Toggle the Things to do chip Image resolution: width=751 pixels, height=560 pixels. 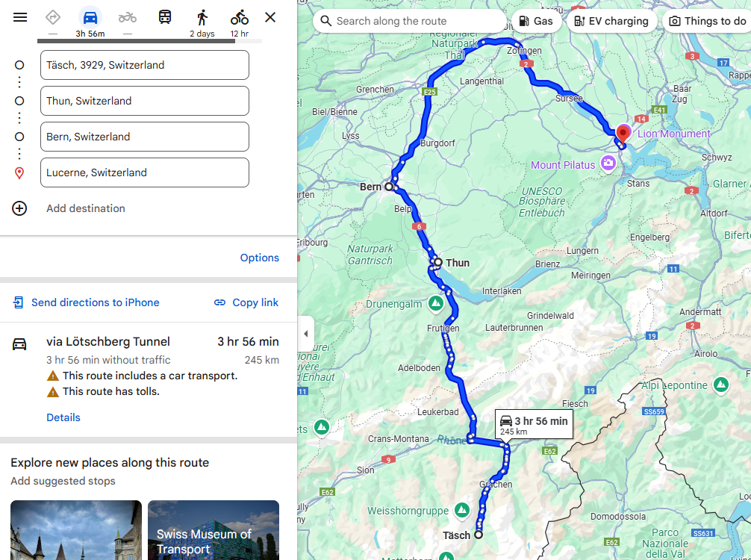click(708, 21)
